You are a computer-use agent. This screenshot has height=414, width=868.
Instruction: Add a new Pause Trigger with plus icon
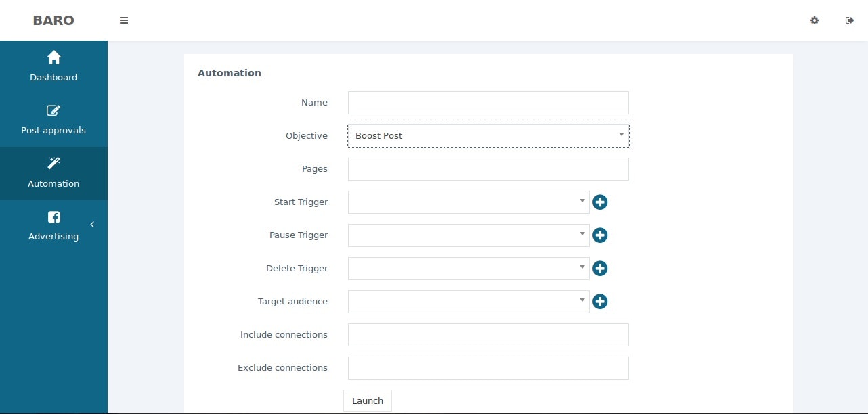coord(600,235)
